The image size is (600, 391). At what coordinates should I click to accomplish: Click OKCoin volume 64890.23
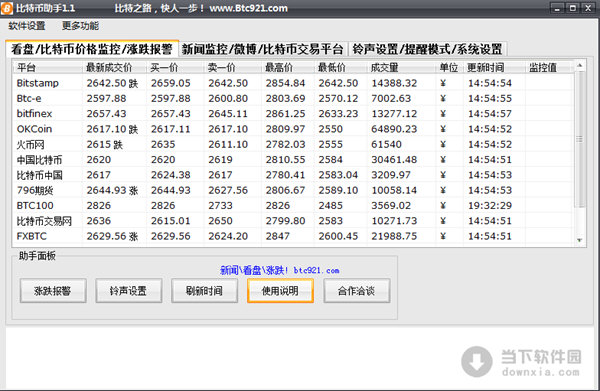pos(394,129)
